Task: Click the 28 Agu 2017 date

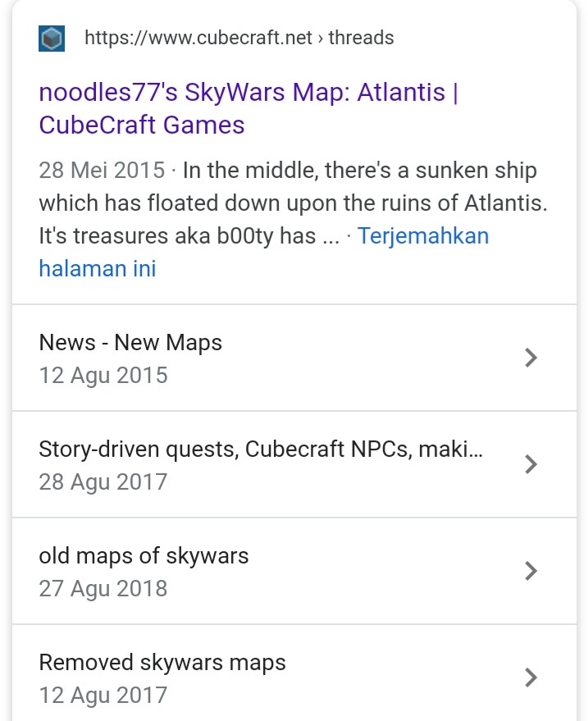Action: pyautogui.click(x=103, y=481)
